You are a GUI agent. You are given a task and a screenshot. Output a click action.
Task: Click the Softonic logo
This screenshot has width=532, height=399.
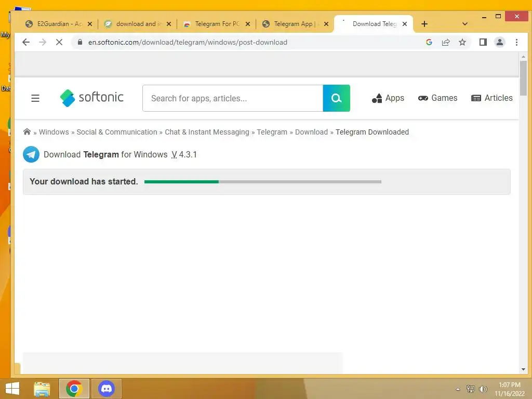91,98
